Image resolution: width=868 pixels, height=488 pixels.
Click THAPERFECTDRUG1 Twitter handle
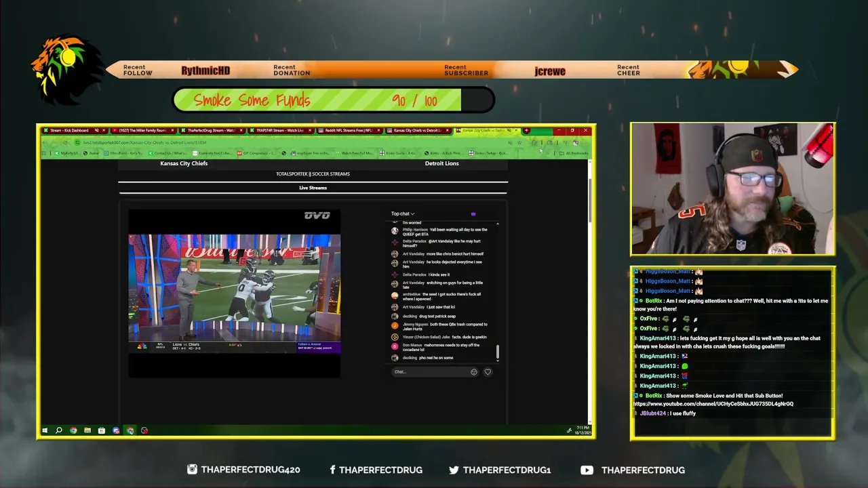pyautogui.click(x=507, y=470)
